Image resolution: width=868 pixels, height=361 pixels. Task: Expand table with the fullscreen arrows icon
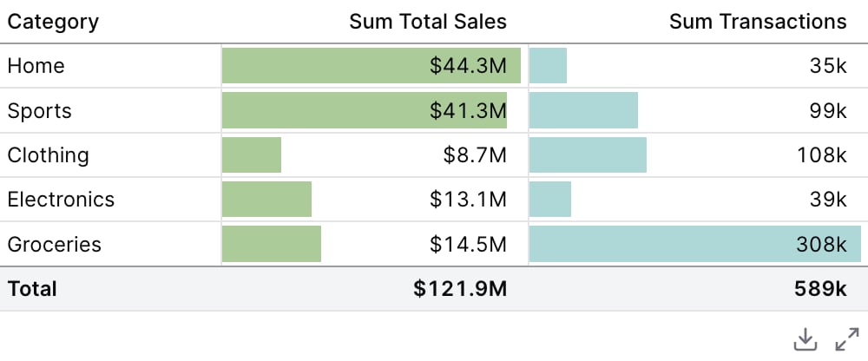(847, 339)
